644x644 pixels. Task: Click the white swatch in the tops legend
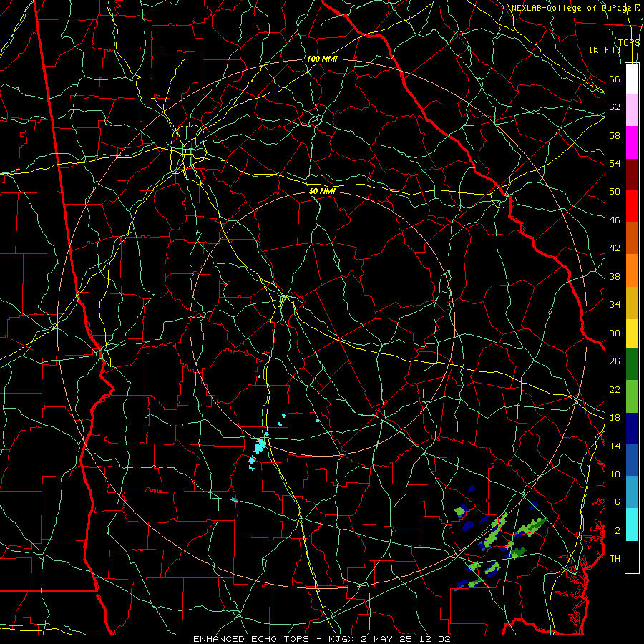tap(632, 79)
